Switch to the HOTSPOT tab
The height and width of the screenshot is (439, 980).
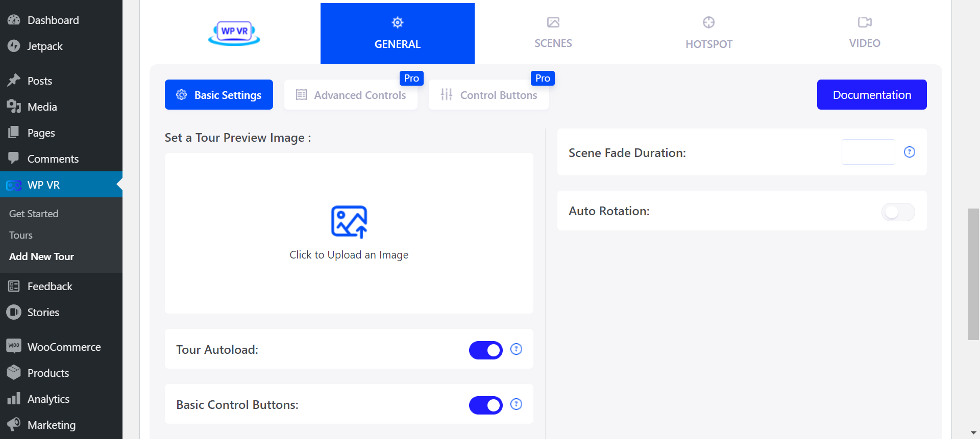708,33
